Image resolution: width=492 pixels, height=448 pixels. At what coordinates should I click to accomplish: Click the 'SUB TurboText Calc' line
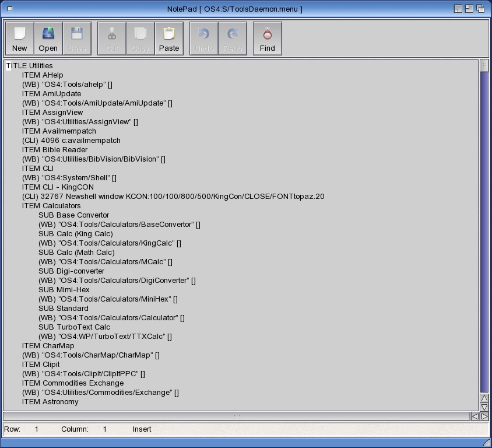(75, 327)
